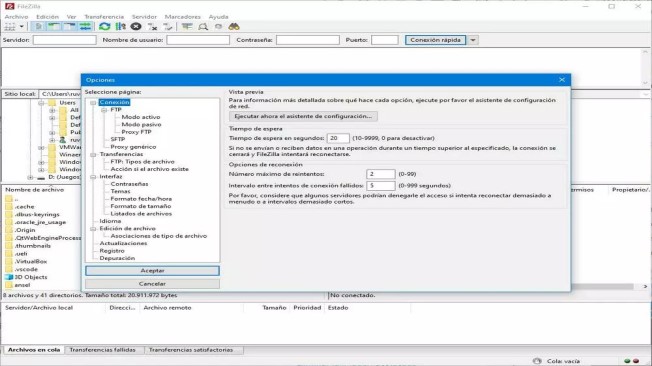Screen dimensions: 652x366
Task: Click the Tiempo de espera seconds field
Action: 338,138
